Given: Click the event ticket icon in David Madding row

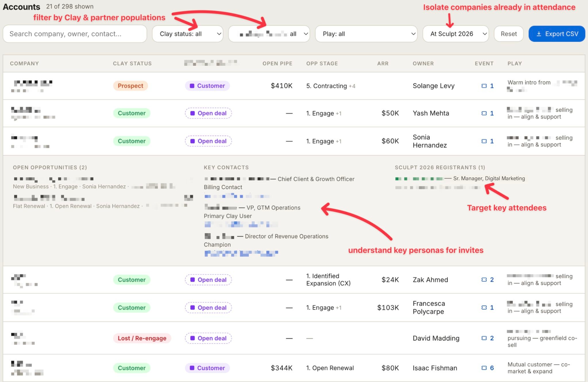Looking at the screenshot, I should tap(484, 338).
